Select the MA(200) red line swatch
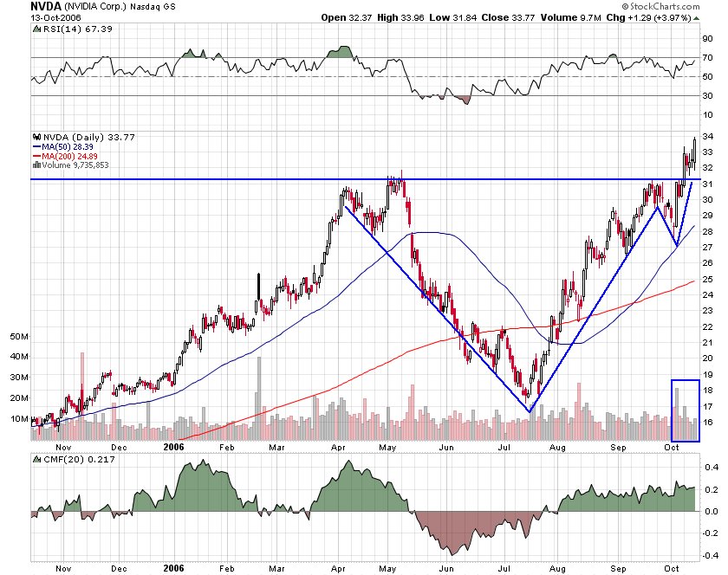 point(36,157)
